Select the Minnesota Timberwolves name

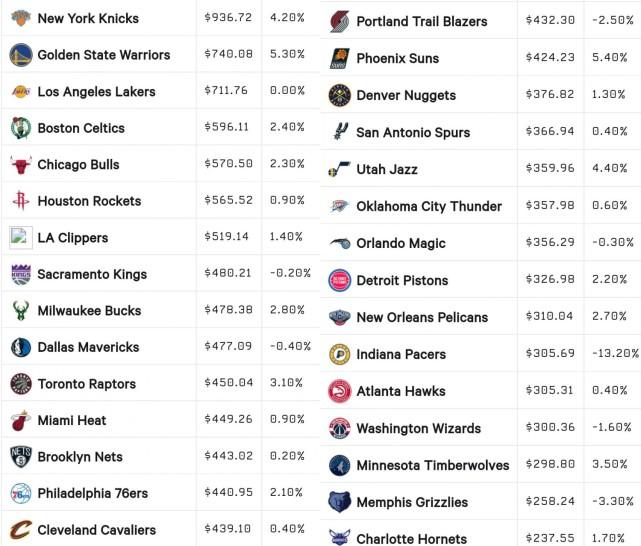433,465
